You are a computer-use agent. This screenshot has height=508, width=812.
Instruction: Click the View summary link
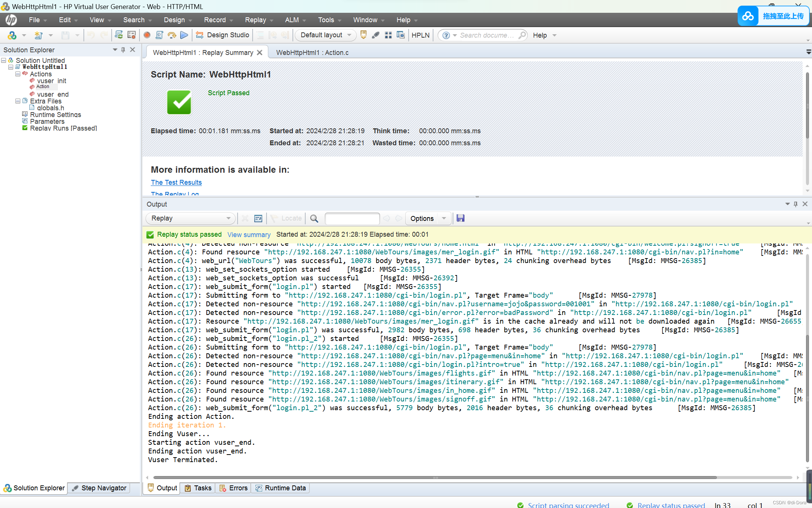coord(248,234)
